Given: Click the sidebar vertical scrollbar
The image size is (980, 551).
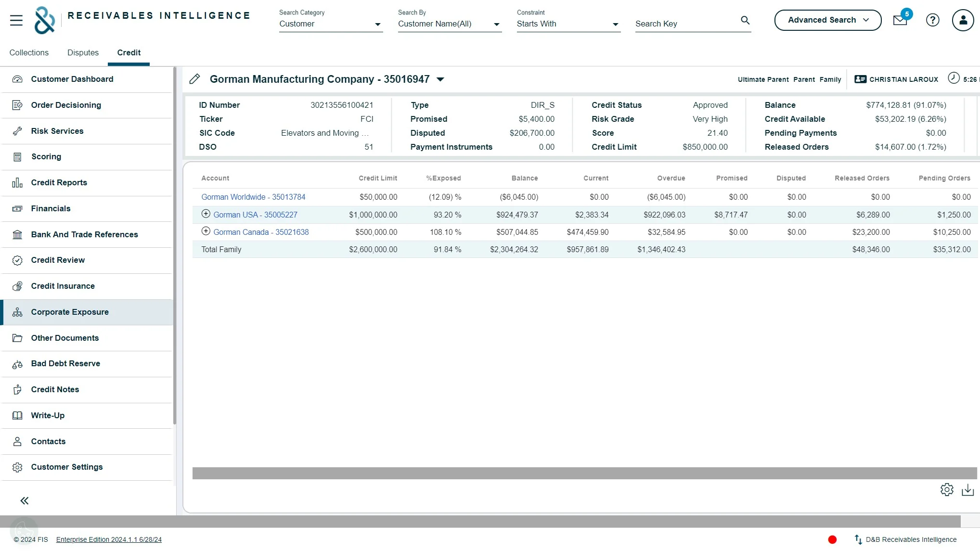Looking at the screenshot, I should 175,245.
